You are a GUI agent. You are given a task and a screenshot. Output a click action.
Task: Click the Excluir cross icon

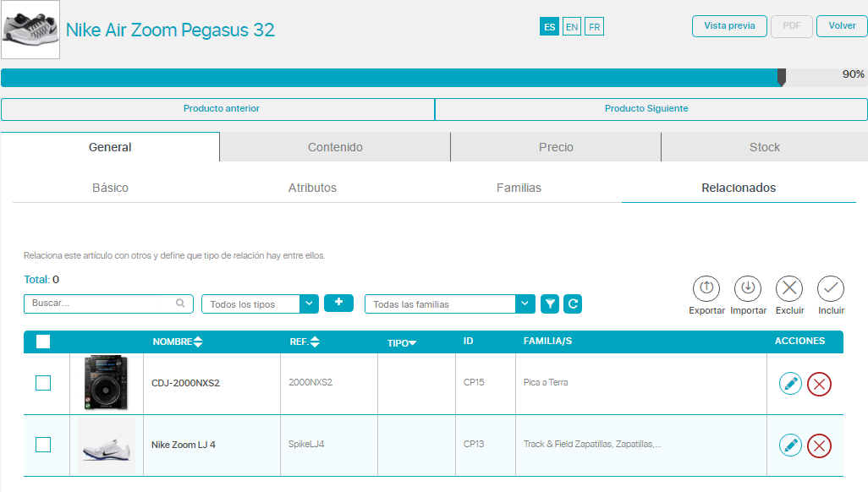pyautogui.click(x=789, y=288)
